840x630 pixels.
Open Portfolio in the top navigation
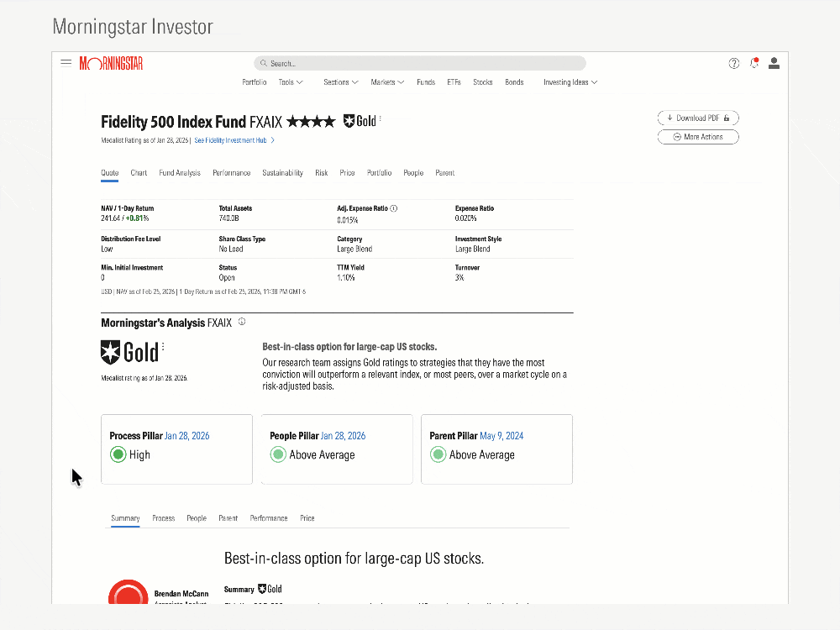(254, 82)
